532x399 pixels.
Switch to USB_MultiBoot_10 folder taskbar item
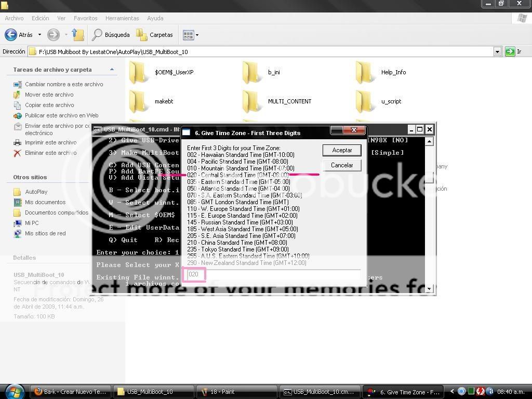(x=154, y=392)
